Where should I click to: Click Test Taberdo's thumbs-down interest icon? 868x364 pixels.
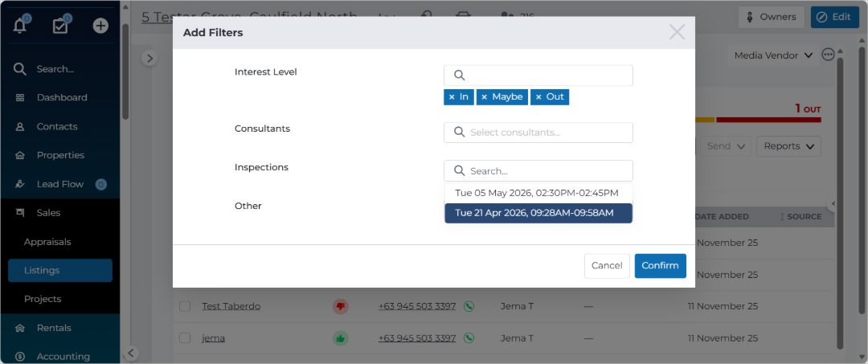point(341,306)
